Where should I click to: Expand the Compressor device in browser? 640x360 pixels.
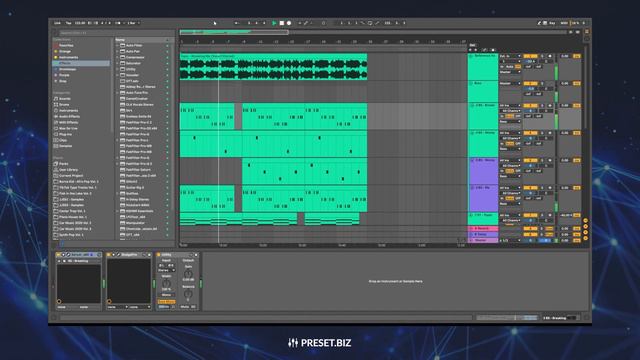[x=118, y=58]
